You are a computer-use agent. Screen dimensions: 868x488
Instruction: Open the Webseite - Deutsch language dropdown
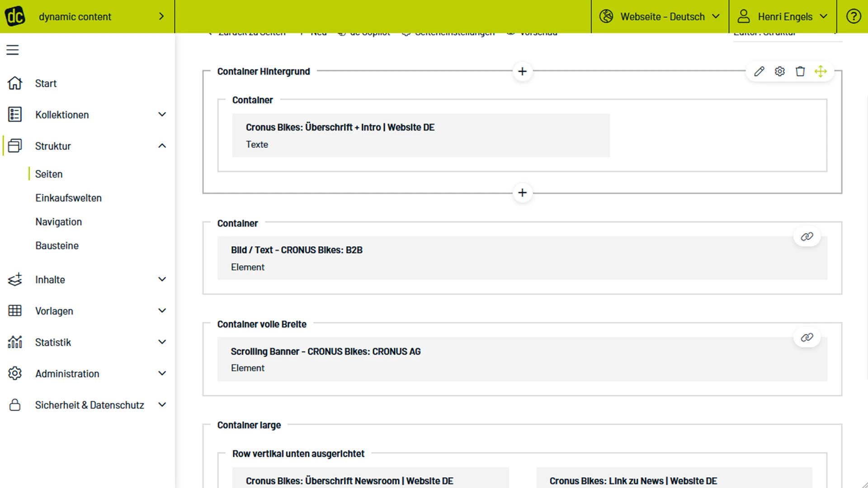coord(660,16)
